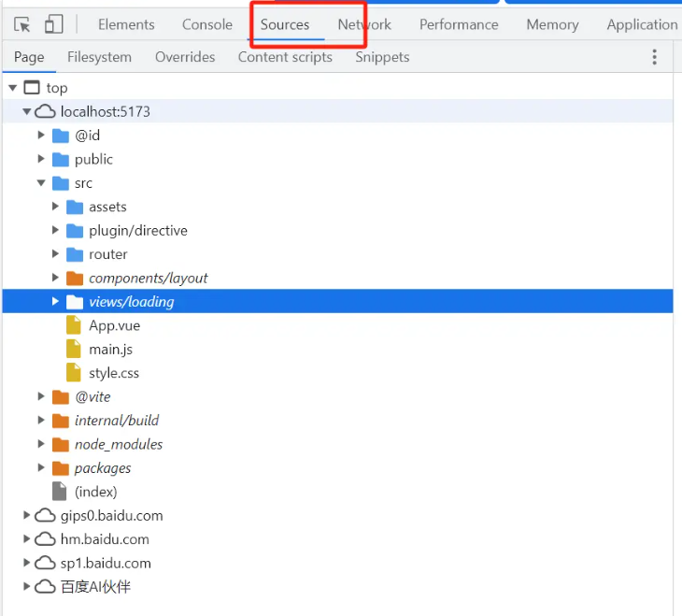Expand the public folder arrow

(41, 159)
